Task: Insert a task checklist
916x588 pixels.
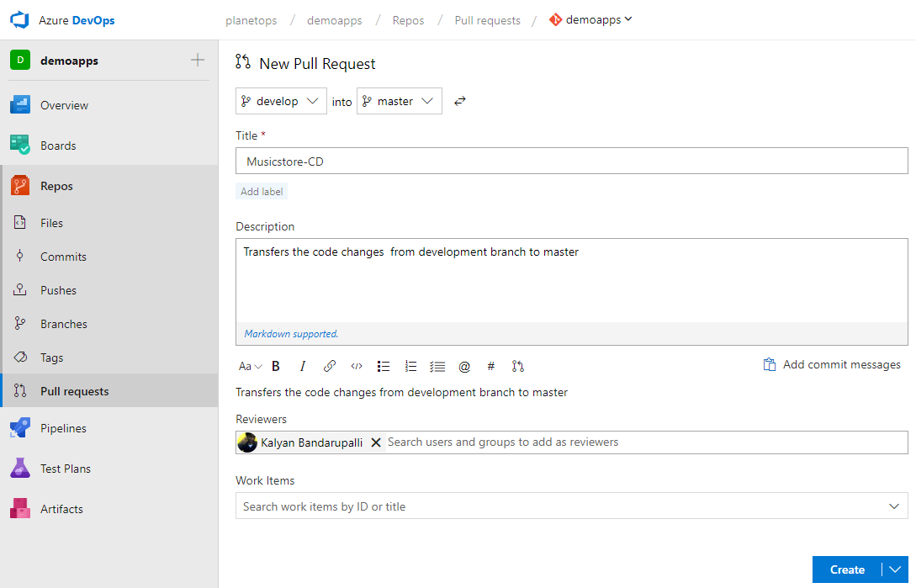Action: point(437,367)
